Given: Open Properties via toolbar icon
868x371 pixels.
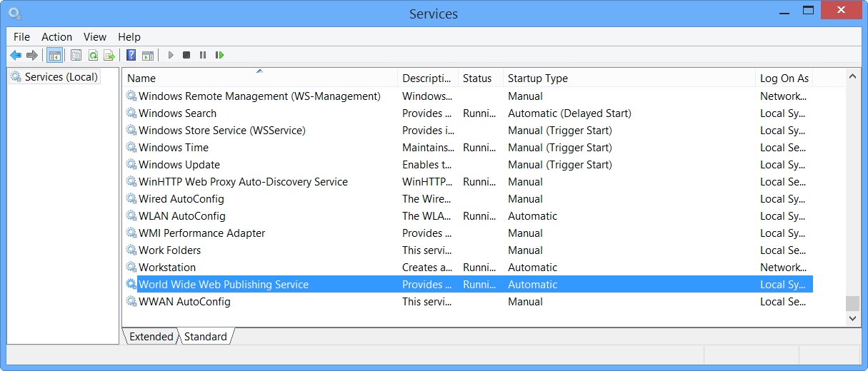Looking at the screenshot, I should (76, 55).
